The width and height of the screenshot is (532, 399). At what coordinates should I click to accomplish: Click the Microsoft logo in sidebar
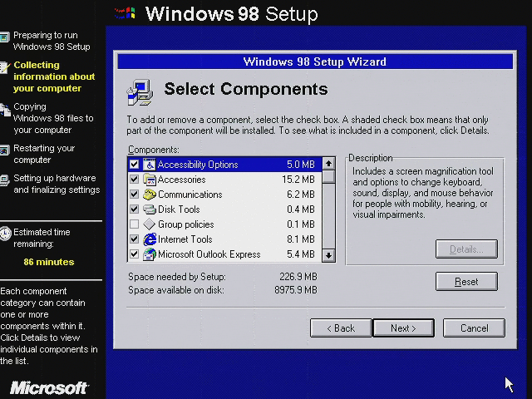49,388
